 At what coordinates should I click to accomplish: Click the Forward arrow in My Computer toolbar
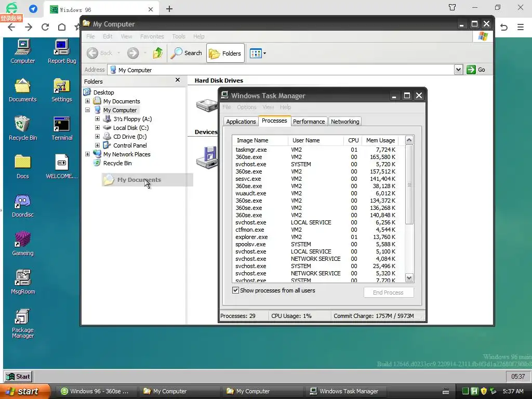(x=133, y=53)
